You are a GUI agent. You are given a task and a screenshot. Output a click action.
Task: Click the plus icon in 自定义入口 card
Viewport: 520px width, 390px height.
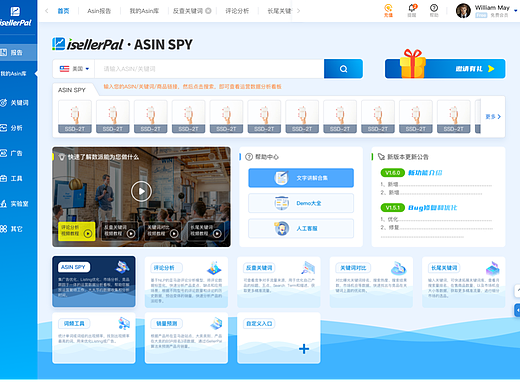click(304, 349)
